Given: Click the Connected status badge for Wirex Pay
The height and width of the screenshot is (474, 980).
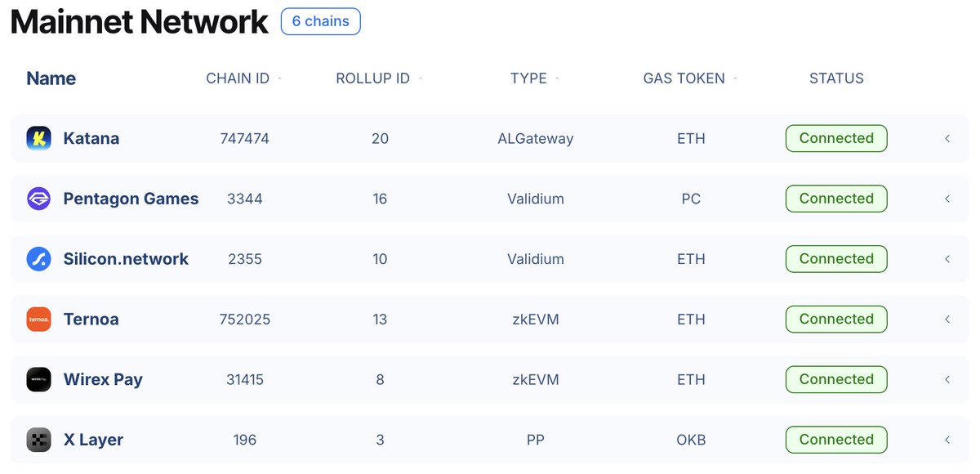Looking at the screenshot, I should point(836,379).
